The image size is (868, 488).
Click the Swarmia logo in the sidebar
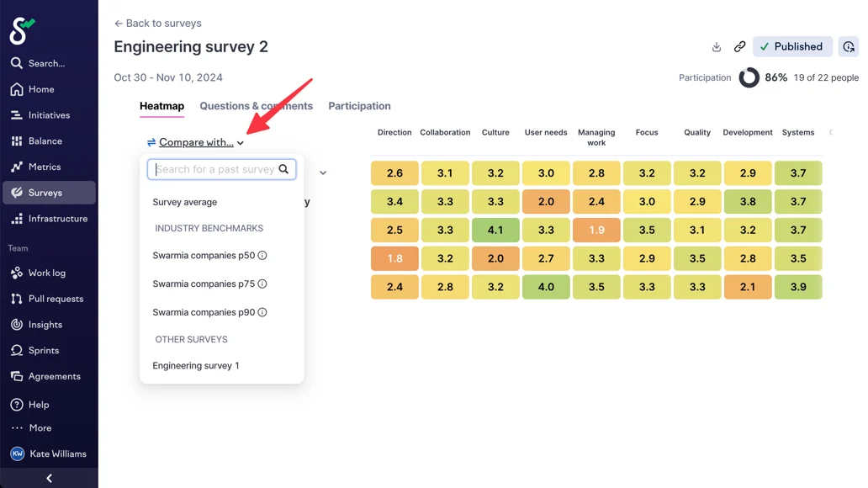click(x=22, y=31)
